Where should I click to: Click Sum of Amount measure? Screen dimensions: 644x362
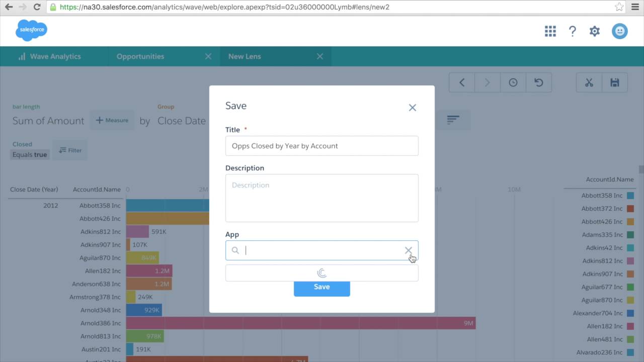48,121
